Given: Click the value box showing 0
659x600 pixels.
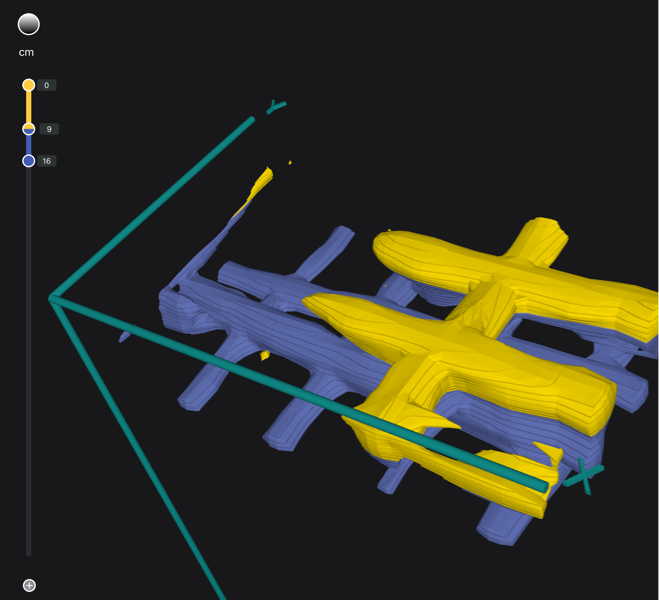Looking at the screenshot, I should click(x=47, y=86).
